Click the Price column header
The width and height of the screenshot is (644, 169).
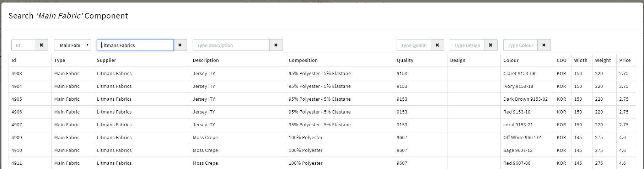click(625, 60)
